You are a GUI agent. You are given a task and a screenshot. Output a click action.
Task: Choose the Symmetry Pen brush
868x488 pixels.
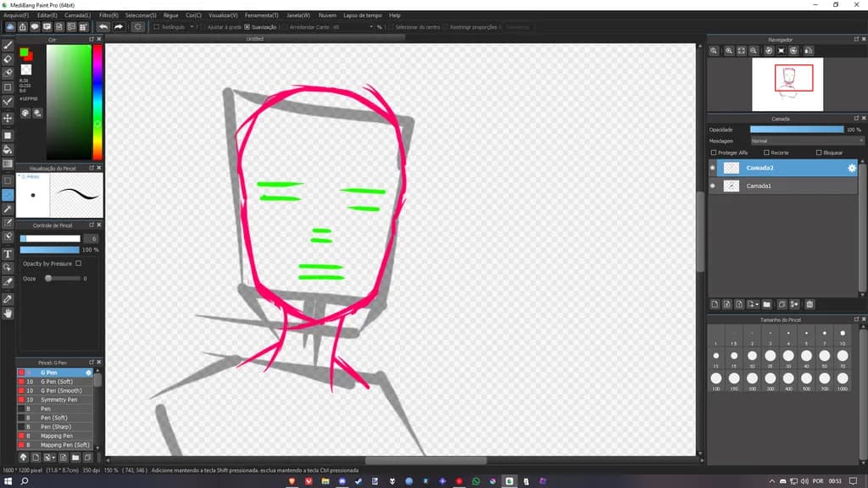tap(55, 400)
